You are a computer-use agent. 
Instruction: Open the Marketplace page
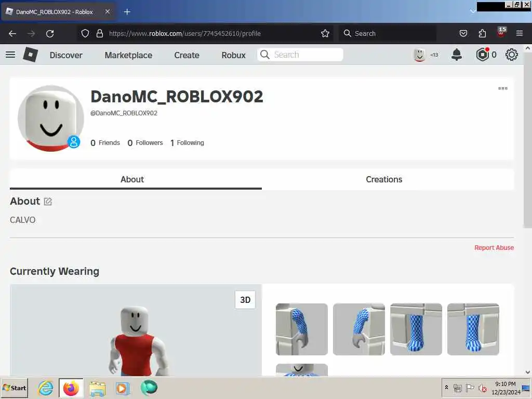click(128, 55)
